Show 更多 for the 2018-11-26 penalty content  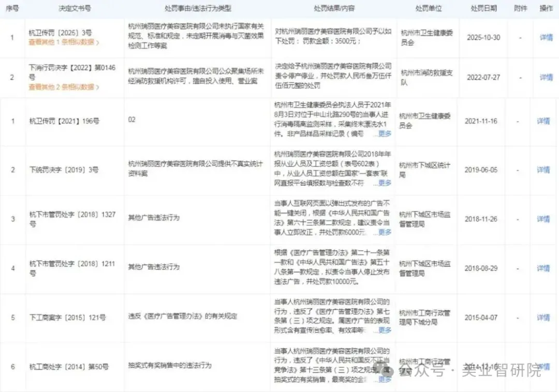[385, 232]
